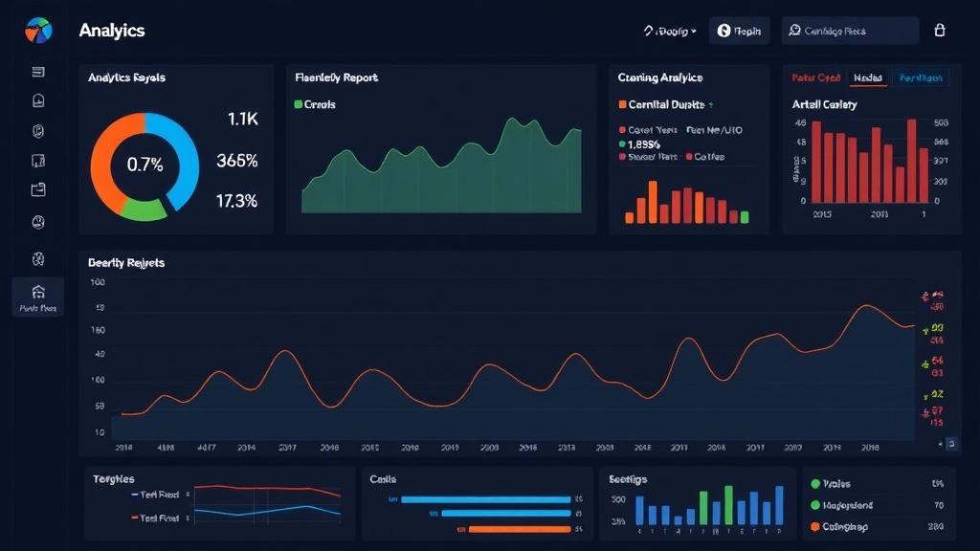The height and width of the screenshot is (551, 980).
Task: Click the green bar in Ctening Analytics chart
Action: (745, 217)
